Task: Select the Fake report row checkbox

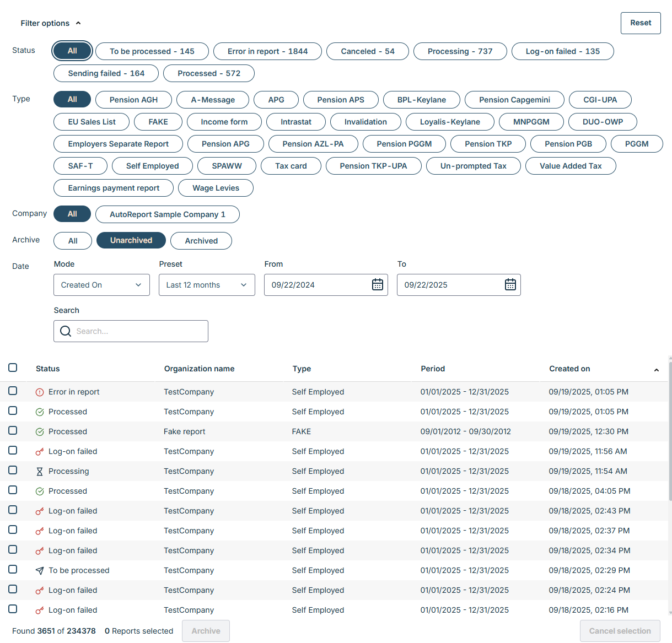Action: 13,430
